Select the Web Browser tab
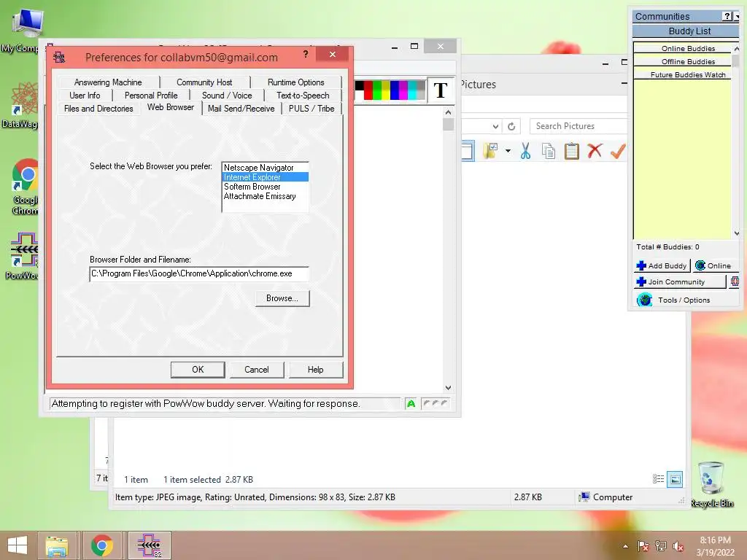The width and height of the screenshot is (747, 560). click(171, 108)
